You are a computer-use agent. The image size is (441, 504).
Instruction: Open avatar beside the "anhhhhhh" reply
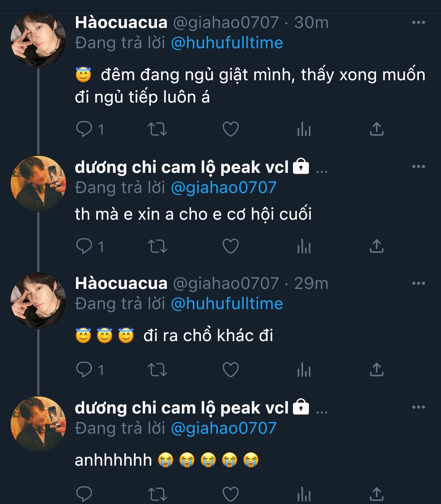coord(38,424)
